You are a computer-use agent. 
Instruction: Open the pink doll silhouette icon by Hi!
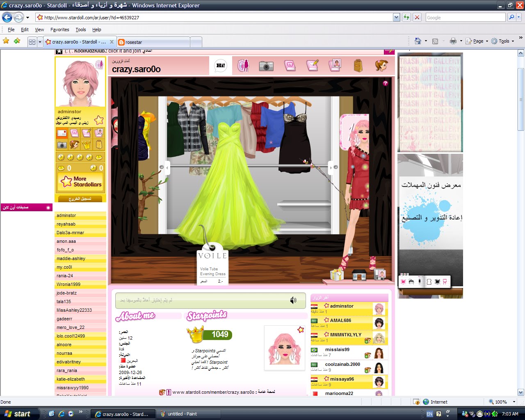click(244, 66)
